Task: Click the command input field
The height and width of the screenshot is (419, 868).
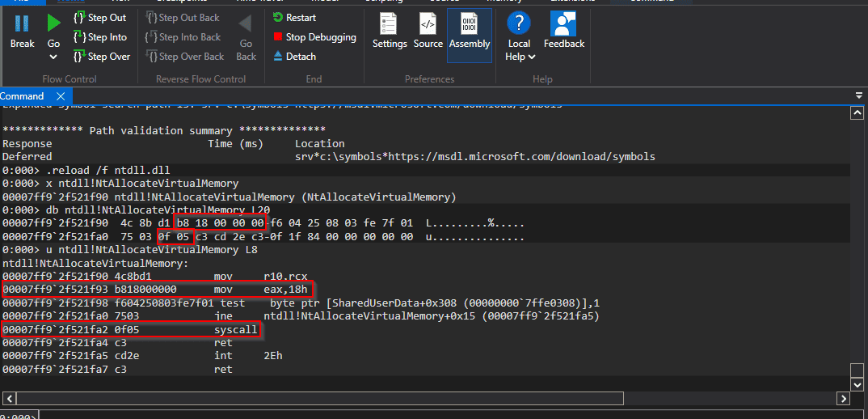Action: 452,416
